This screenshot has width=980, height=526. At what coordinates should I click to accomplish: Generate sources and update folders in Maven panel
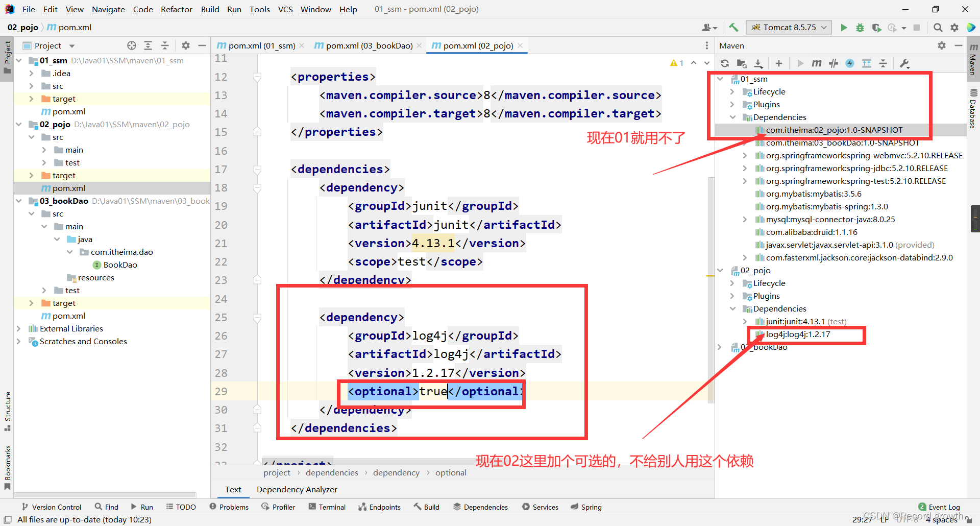point(742,63)
